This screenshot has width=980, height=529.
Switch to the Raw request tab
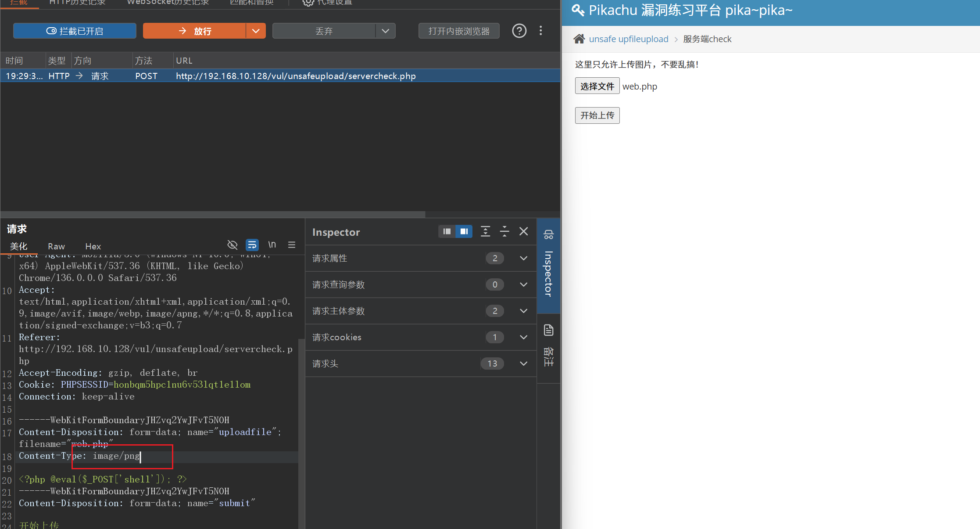click(56, 246)
